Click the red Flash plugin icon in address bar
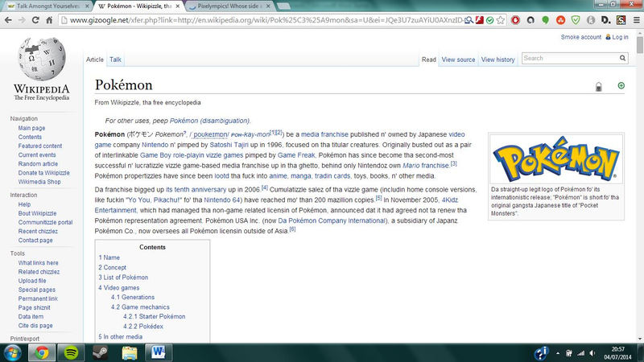 (479, 20)
